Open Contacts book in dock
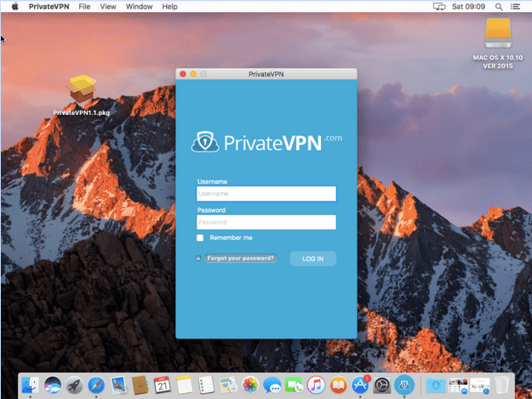Image resolution: width=532 pixels, height=399 pixels. point(140,385)
